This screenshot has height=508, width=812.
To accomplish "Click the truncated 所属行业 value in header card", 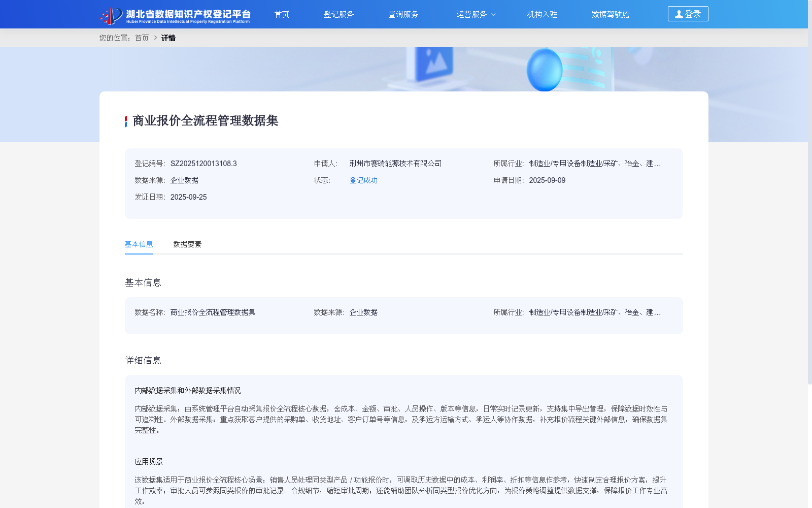I will 595,164.
